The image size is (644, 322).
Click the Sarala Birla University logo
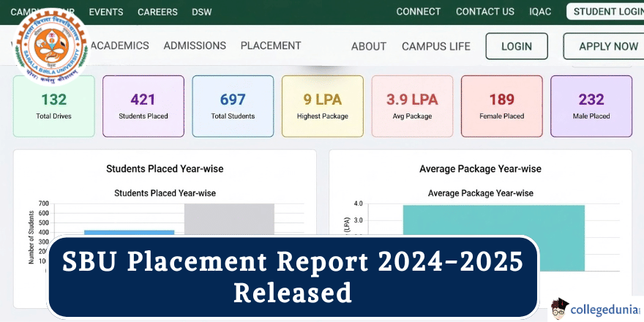[x=51, y=46]
